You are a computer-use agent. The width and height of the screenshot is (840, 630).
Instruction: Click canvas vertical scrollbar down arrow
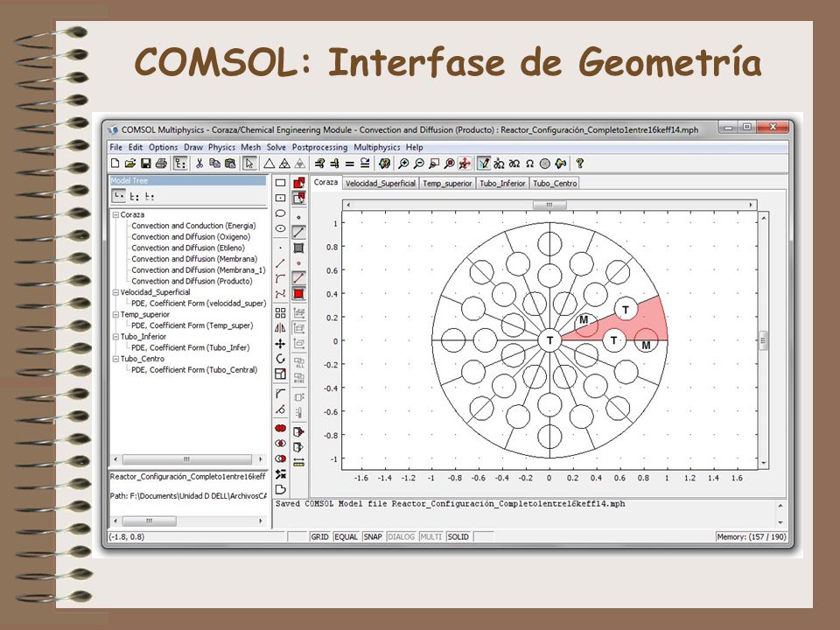click(763, 464)
